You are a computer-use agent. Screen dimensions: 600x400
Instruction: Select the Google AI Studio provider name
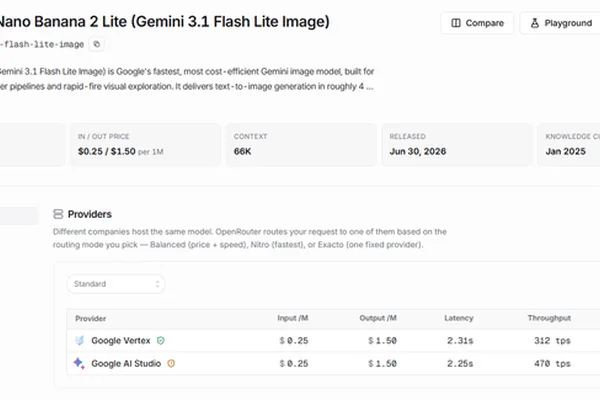click(126, 363)
